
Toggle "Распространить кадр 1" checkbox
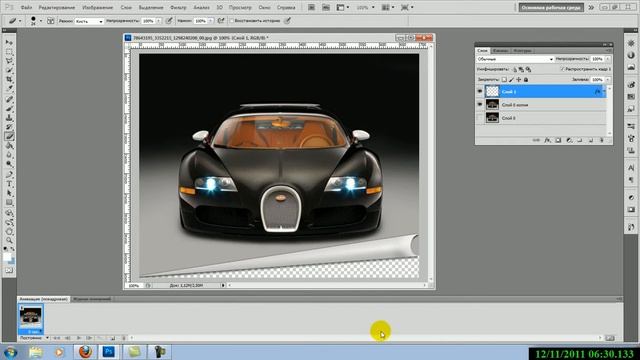[562, 69]
